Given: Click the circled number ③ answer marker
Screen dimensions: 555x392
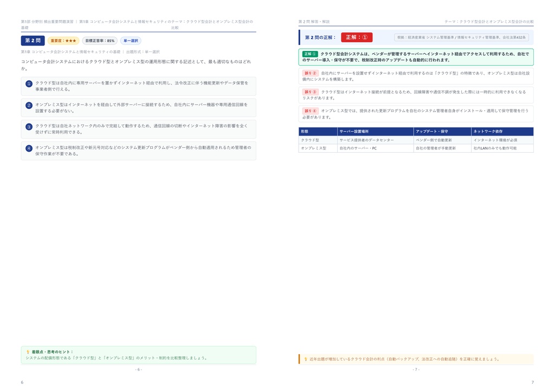Looking at the screenshot, I should click(29, 127).
